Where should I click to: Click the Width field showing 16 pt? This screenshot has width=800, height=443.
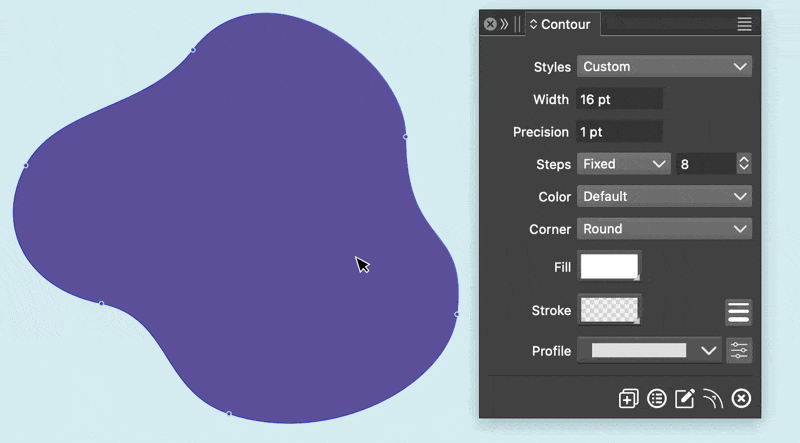click(x=619, y=100)
